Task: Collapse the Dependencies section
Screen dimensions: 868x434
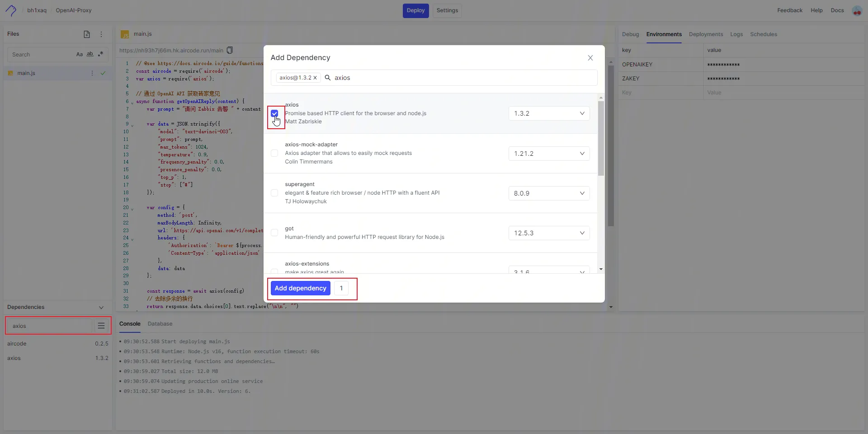Action: [101, 307]
